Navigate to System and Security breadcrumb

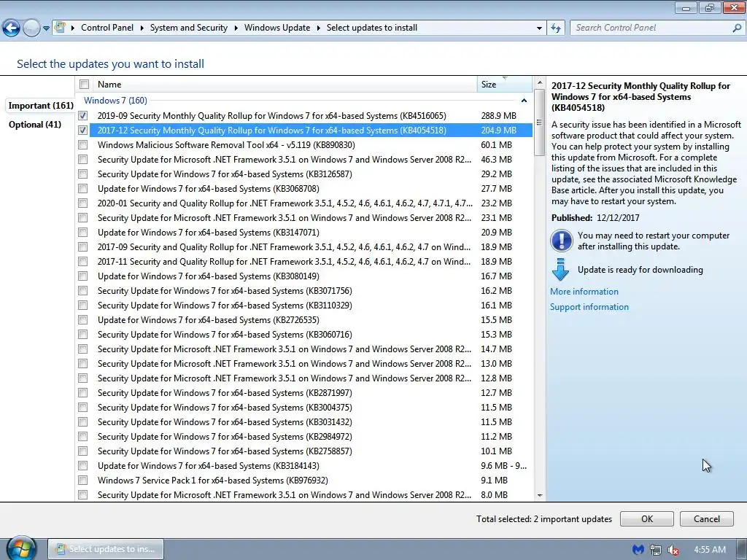(189, 28)
